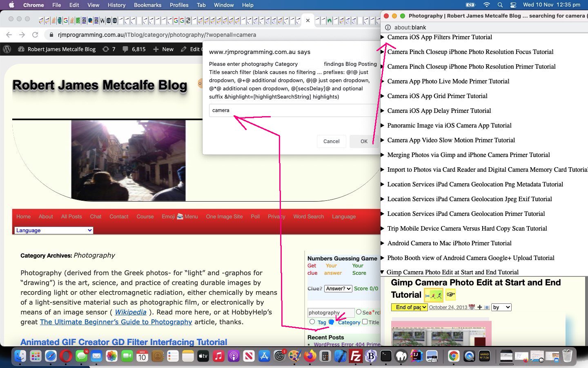Image resolution: width=588 pixels, height=368 pixels.
Task: Open Trash in the Dock
Action: click(x=567, y=357)
